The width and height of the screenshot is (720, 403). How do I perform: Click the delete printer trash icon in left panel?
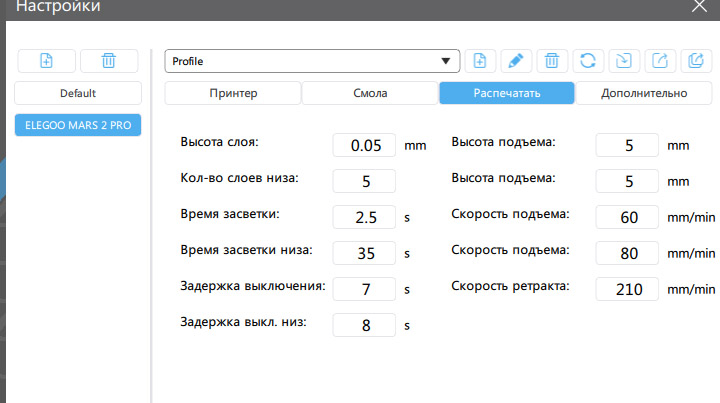tap(109, 61)
